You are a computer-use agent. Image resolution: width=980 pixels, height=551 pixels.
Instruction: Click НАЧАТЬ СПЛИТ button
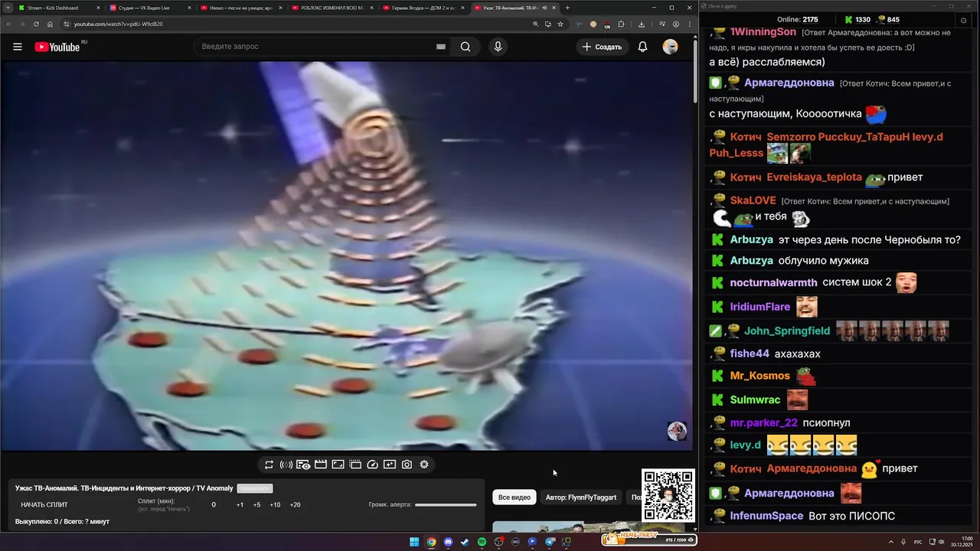click(x=44, y=505)
